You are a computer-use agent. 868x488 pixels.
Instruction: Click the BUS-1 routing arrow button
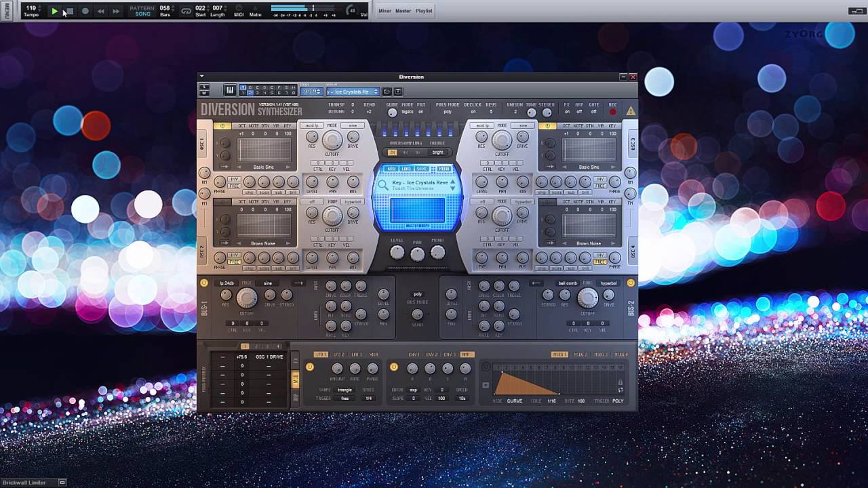298,283
